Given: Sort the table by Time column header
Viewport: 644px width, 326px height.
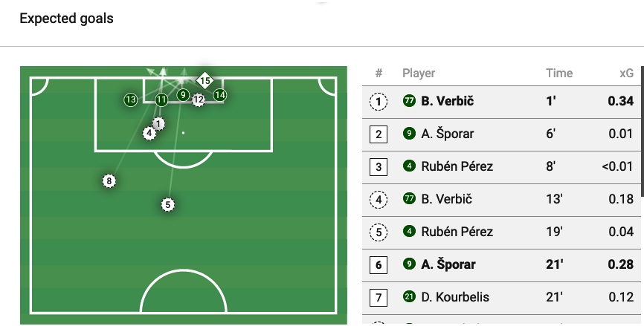Looking at the screenshot, I should point(558,74).
